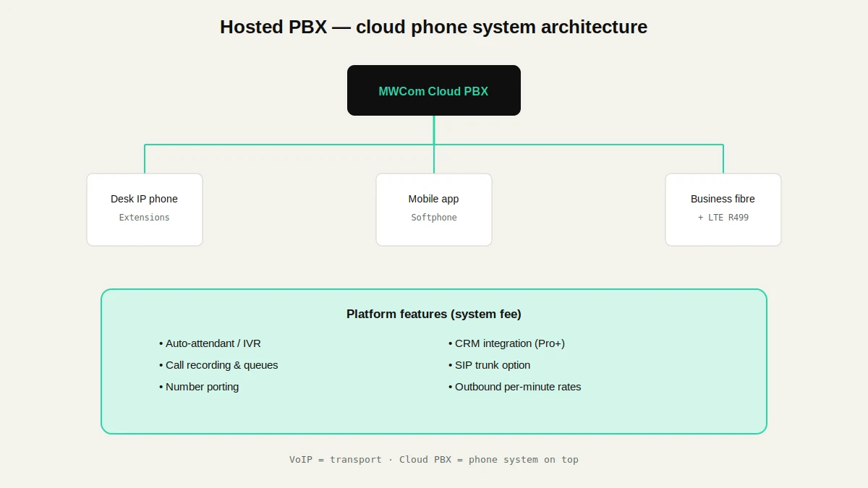Click the 'Extensions' subtitle text
The width and height of the screenshot is (868, 488).
[145, 218]
